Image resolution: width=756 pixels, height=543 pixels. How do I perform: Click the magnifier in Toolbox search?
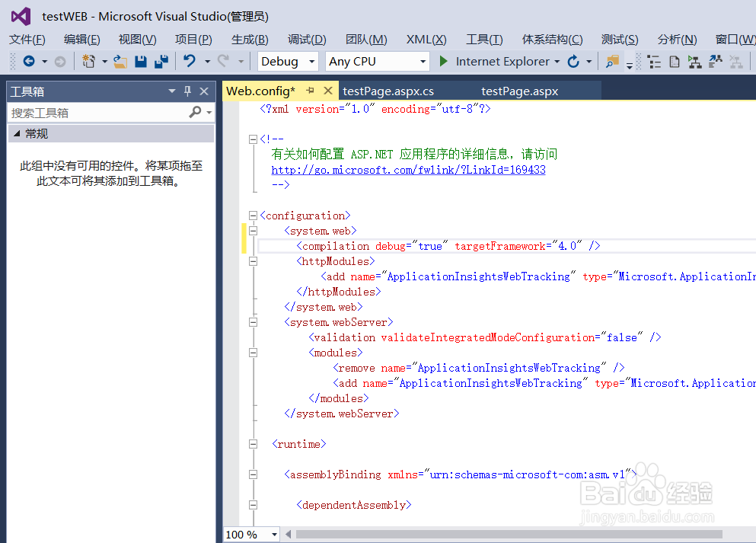tap(195, 112)
